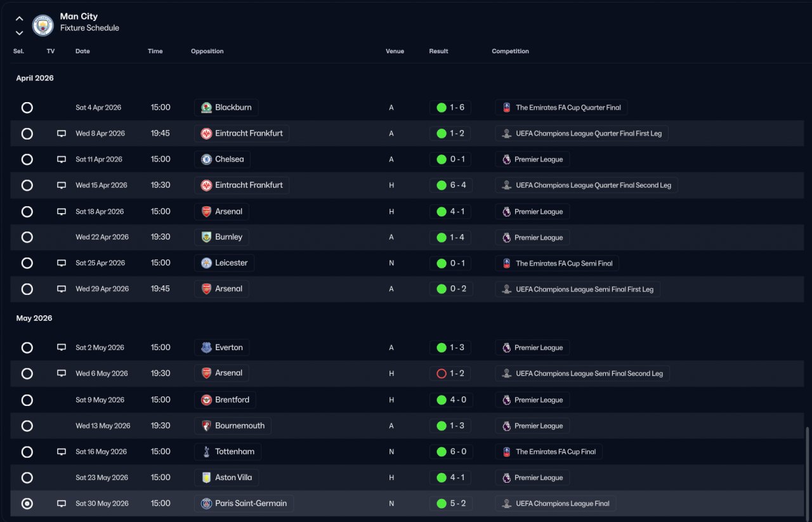The width and height of the screenshot is (812, 522).
Task: Select radio for Eintracht Frankfurt 8 Apr fixture
Action: (27, 134)
